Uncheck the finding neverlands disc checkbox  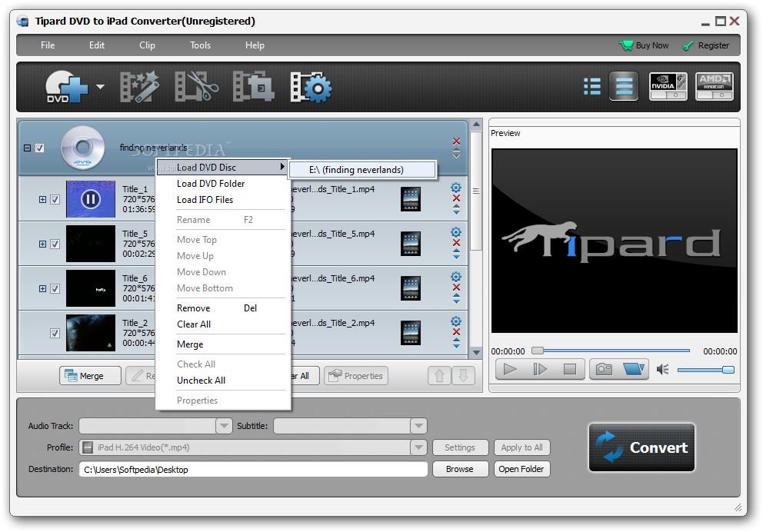pyautogui.click(x=40, y=148)
